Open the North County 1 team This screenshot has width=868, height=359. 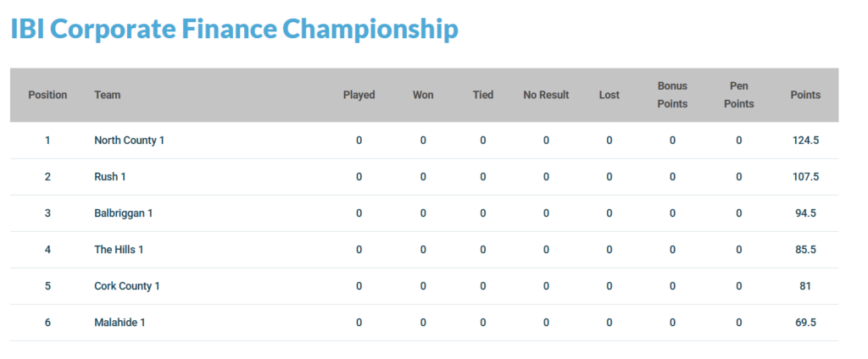coord(129,141)
